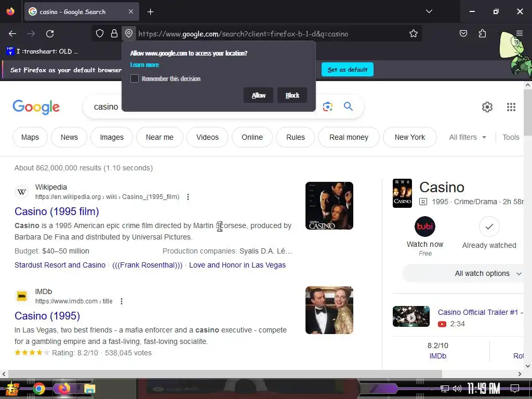The height and width of the screenshot is (399, 532).
Task: Open the three-dot menu for IMDb result
Action: click(x=122, y=301)
